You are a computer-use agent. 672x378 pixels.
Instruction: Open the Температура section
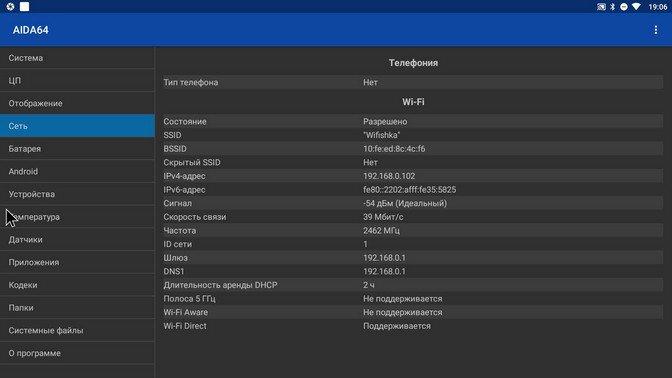[x=77, y=217]
